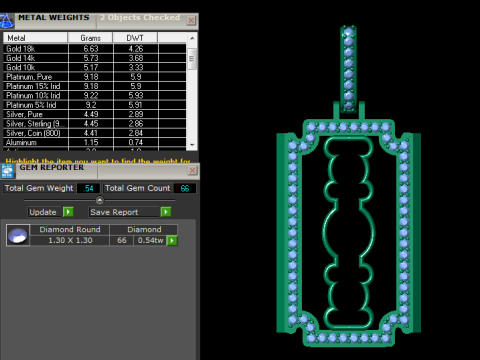Select the Silver, Pure row
The image size is (480, 360).
pos(95,114)
